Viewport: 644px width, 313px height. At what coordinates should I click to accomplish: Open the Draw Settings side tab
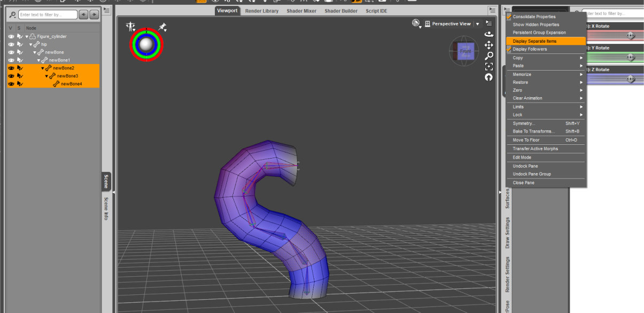(507, 232)
